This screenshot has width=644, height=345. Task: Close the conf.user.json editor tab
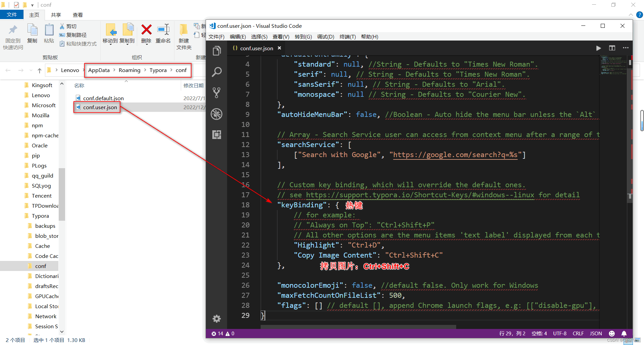pos(279,48)
